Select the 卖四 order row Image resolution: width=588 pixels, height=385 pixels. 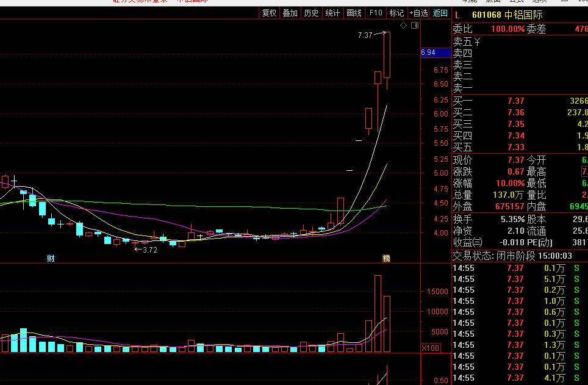(x=520, y=53)
